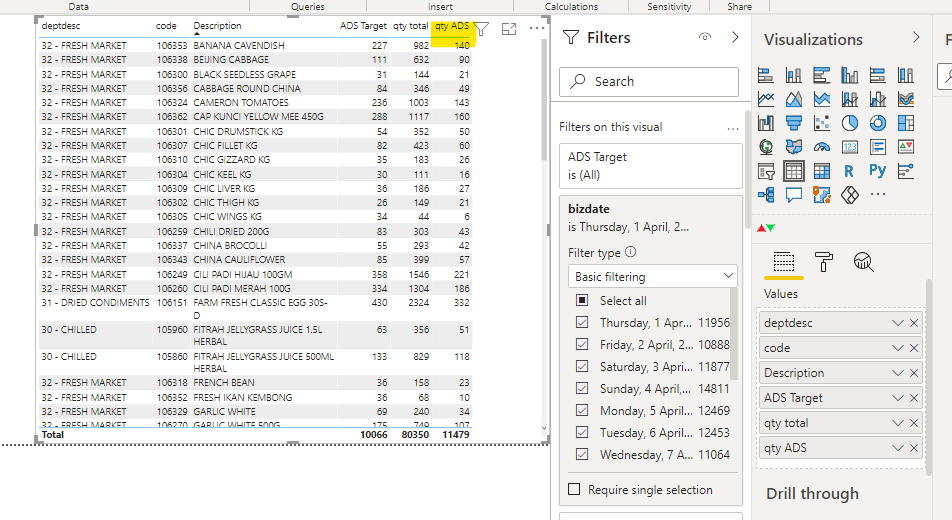Toggle the Select all checkbox
This screenshot has width=952, height=520.
click(x=582, y=300)
